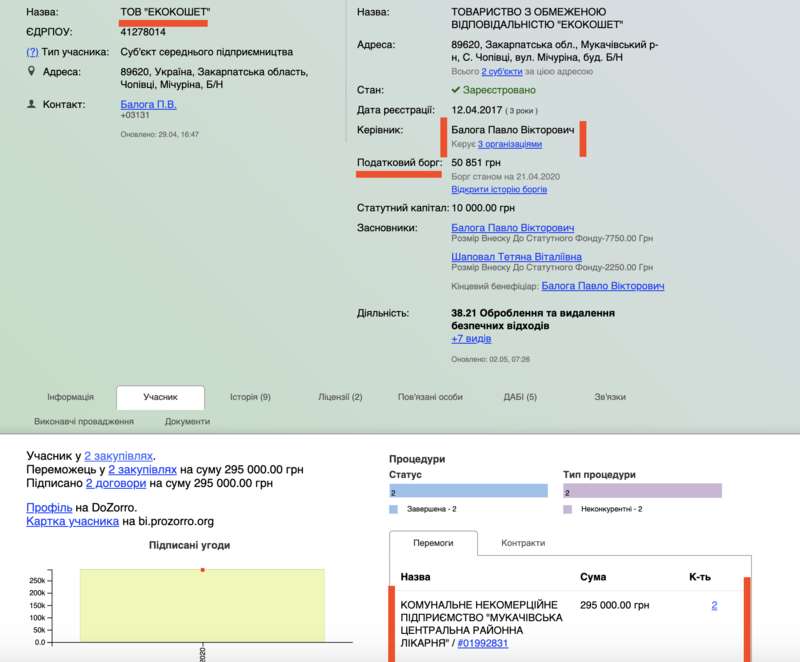Open the Пов'язані особи tab
800x662 pixels.
[x=430, y=397]
